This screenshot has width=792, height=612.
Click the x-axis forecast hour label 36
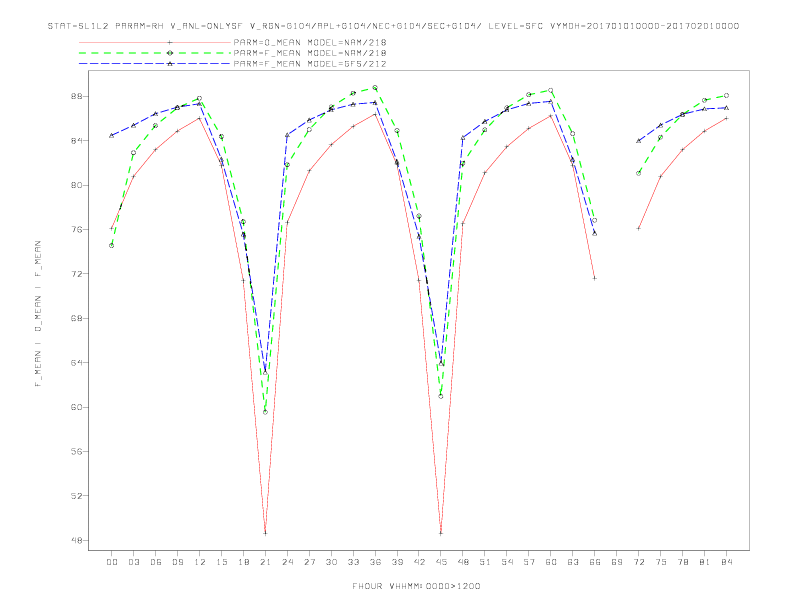point(375,562)
